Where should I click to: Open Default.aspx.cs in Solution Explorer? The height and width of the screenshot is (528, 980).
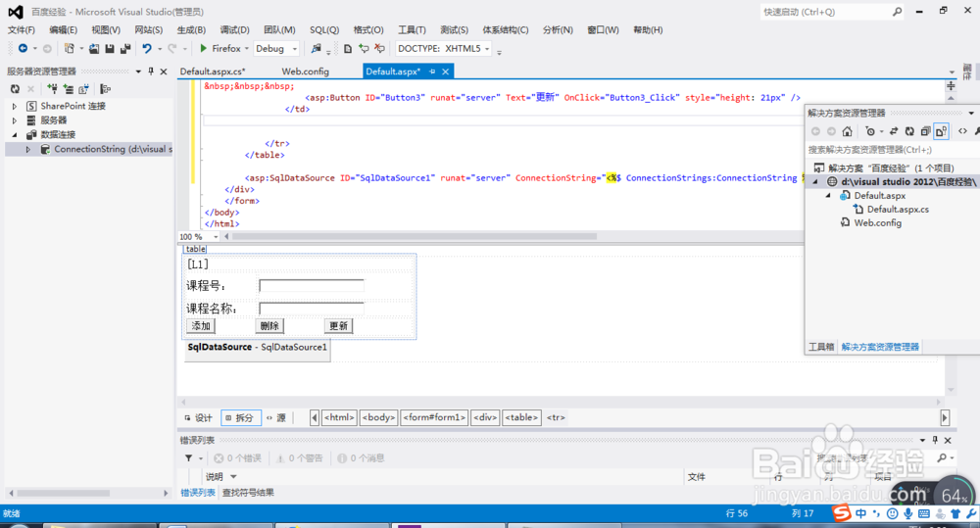[898, 210]
